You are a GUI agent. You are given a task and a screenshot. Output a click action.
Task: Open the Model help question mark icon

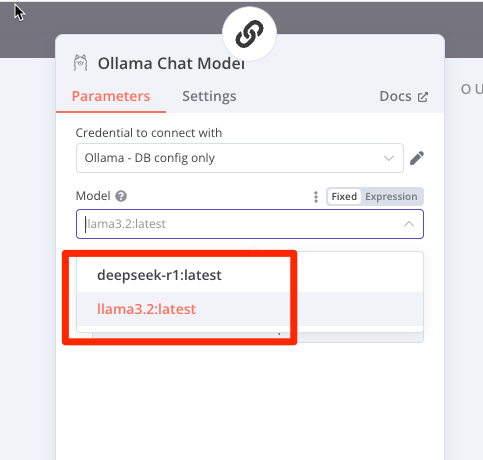[x=121, y=196]
